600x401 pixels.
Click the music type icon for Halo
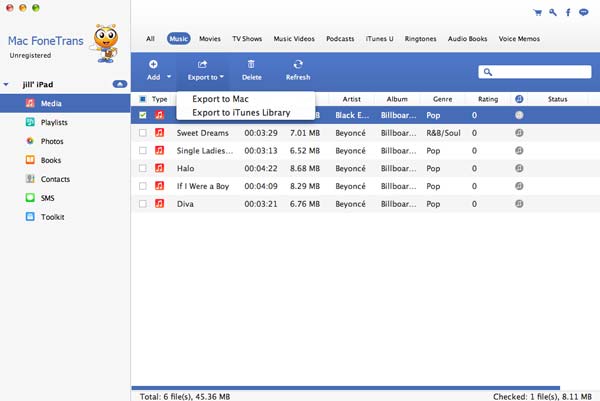(160, 168)
